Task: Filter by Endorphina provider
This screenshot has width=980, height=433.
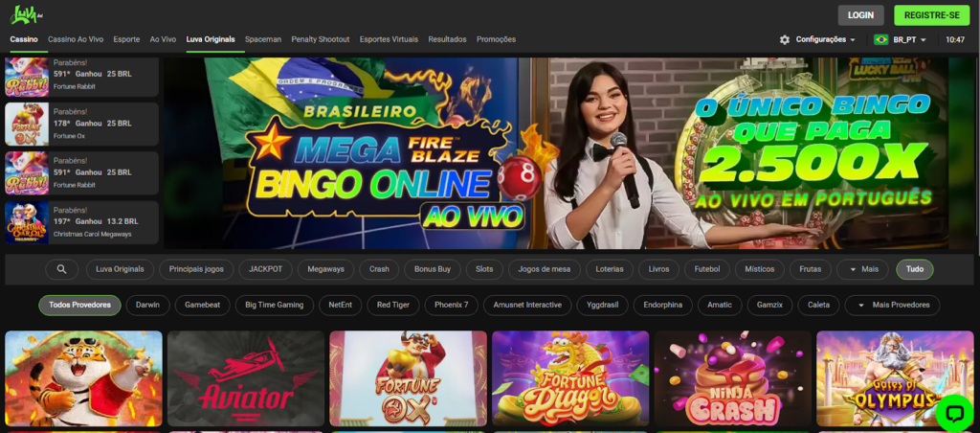Action: tap(663, 305)
